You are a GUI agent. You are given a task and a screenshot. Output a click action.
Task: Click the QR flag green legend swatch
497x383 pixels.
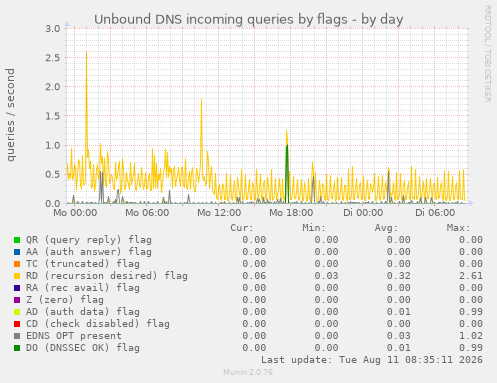[17, 240]
